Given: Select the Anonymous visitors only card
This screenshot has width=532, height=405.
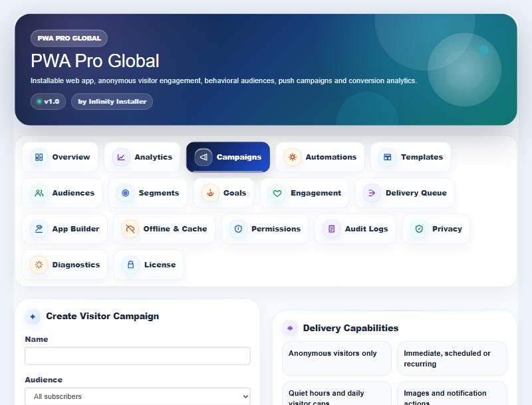Looking at the screenshot, I should (336, 358).
